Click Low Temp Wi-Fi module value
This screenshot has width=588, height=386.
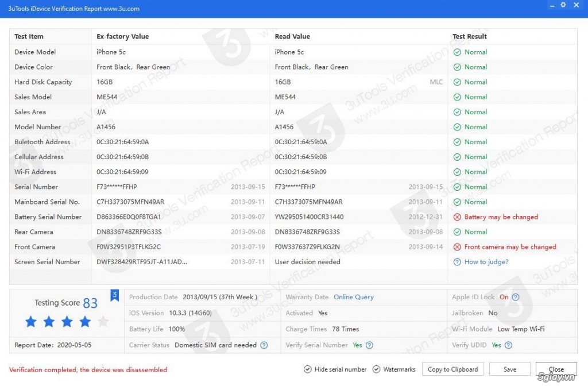(521, 329)
